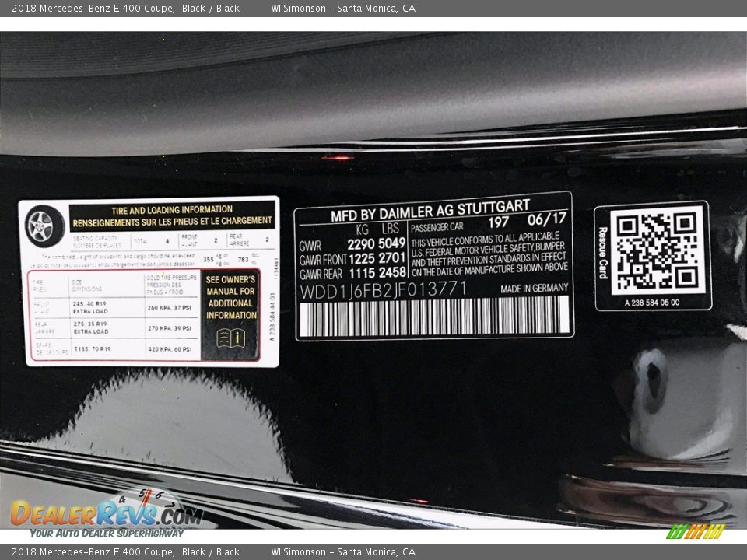Click GVWR value 2290 5049

(377, 243)
